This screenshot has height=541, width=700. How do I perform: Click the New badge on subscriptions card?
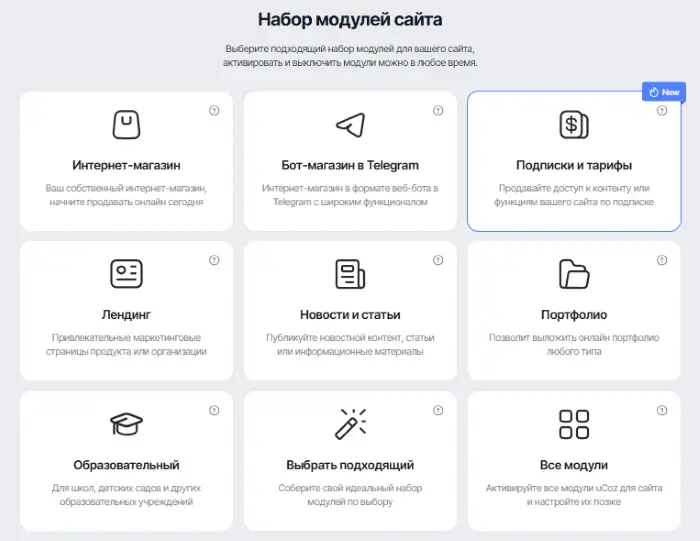(x=664, y=92)
